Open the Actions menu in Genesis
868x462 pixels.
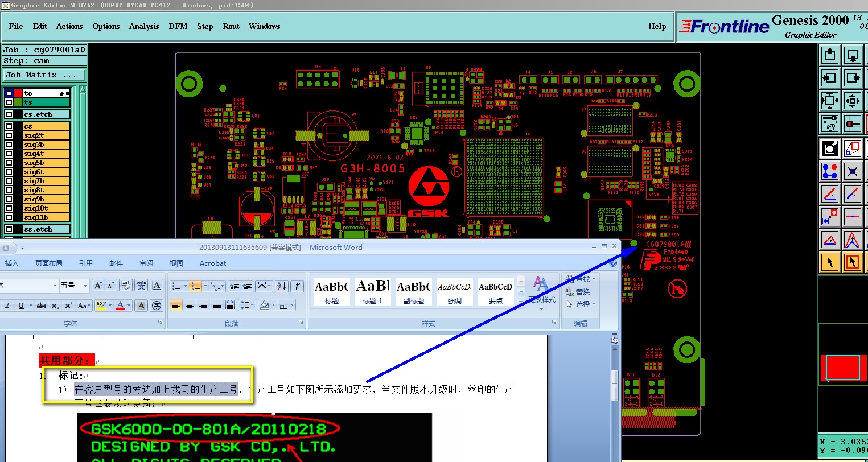click(69, 26)
